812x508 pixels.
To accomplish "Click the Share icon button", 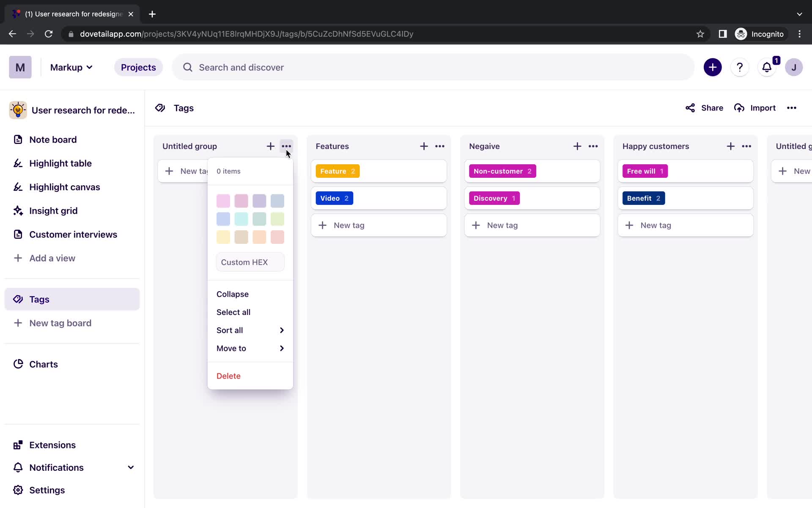I will pyautogui.click(x=689, y=108).
